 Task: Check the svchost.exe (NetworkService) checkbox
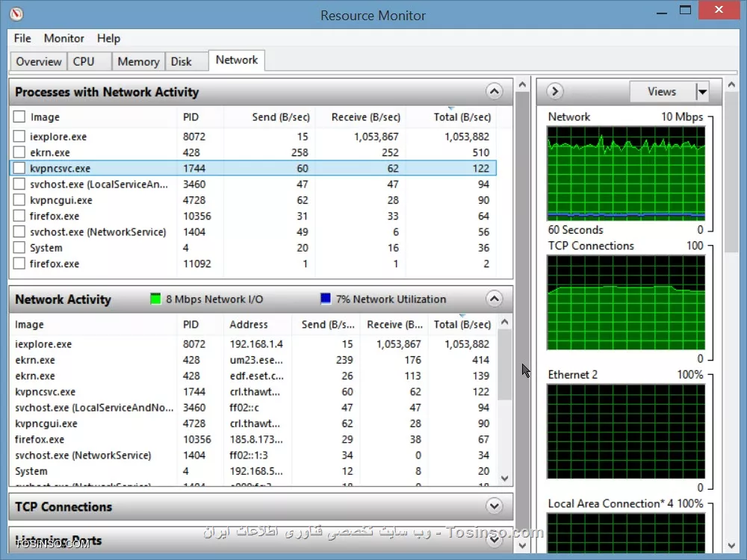19,231
